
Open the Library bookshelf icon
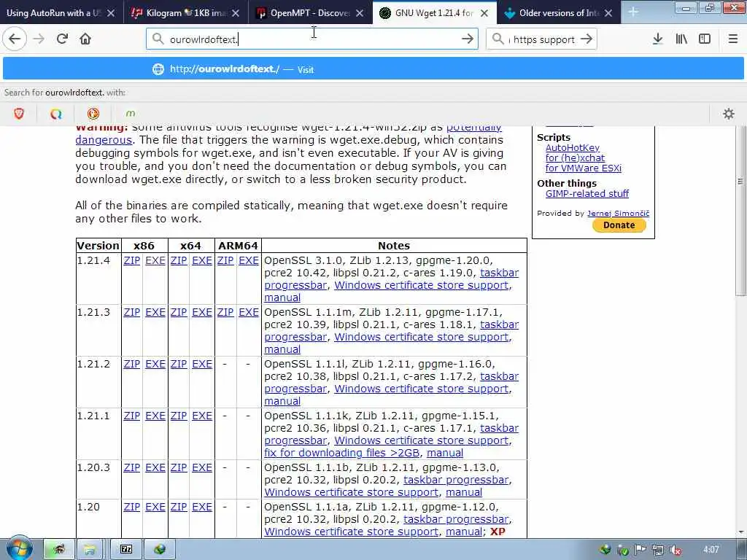(681, 39)
